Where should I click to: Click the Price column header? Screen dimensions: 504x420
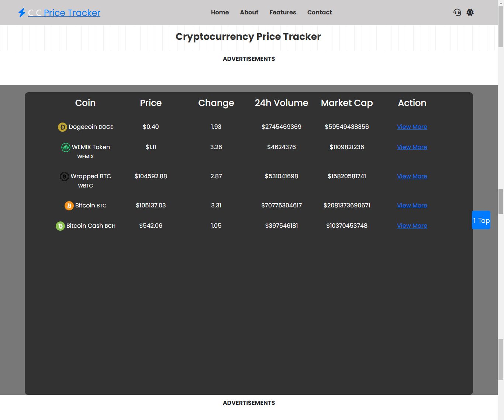(x=151, y=103)
